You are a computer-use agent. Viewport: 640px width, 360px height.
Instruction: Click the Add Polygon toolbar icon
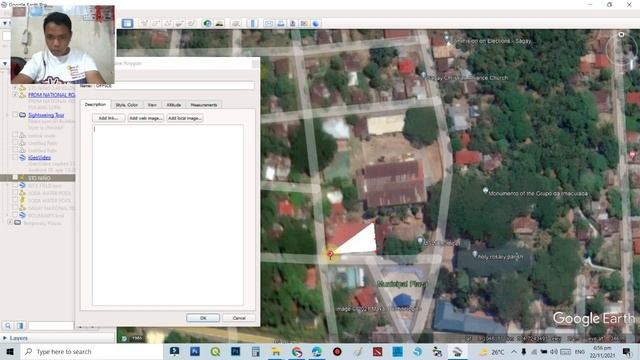156,23
